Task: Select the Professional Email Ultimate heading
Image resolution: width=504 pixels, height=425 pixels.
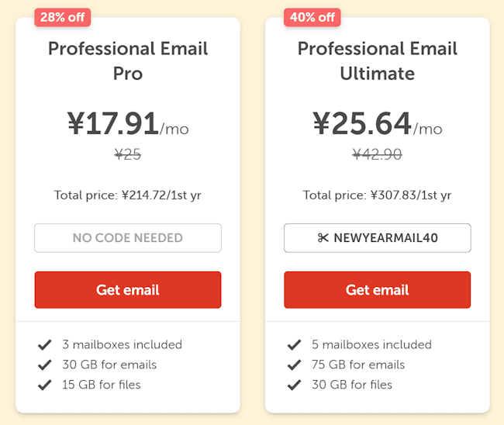Action: 378,60
